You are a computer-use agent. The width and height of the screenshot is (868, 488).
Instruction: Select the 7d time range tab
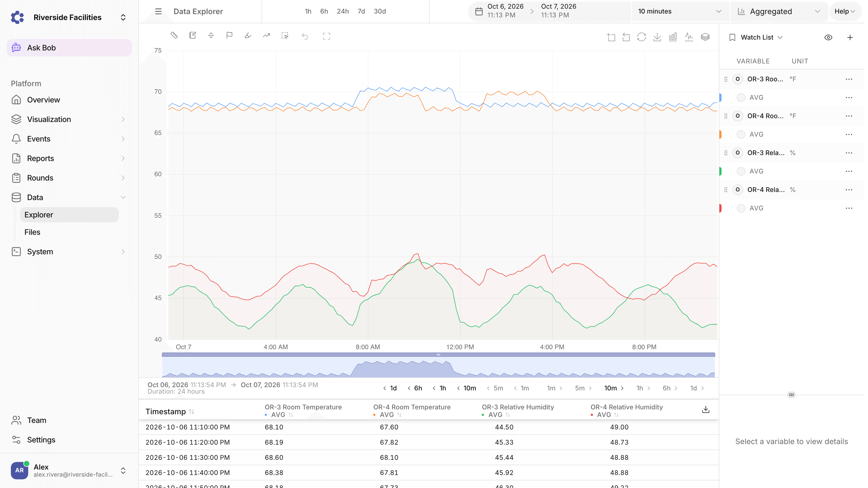pyautogui.click(x=361, y=11)
